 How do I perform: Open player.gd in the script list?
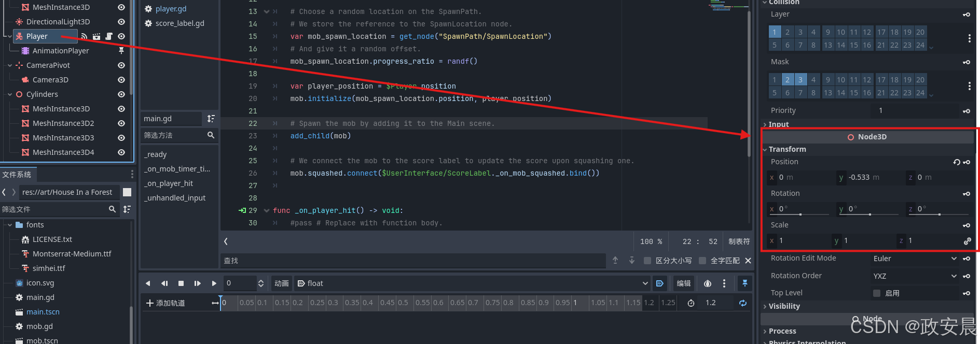[x=171, y=9]
